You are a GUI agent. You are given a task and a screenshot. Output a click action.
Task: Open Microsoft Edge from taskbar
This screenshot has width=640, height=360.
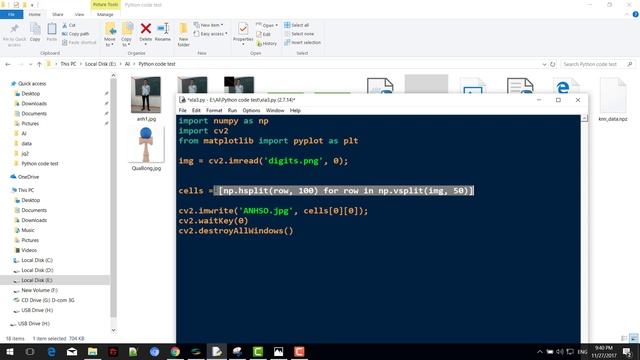pos(51,351)
